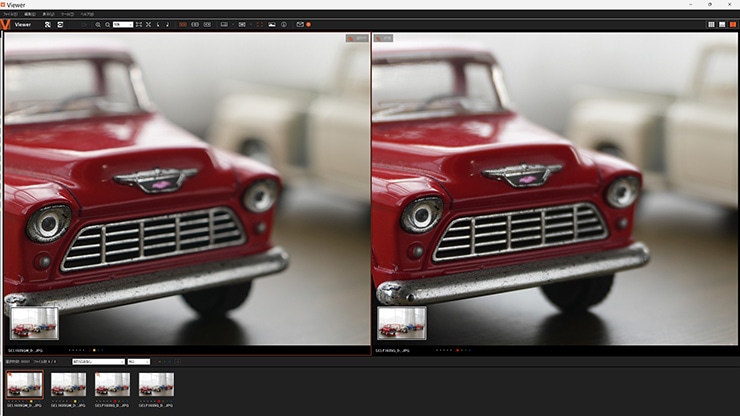Click the right pane's file name text
Screen dimensions: 740x416
coord(392,351)
